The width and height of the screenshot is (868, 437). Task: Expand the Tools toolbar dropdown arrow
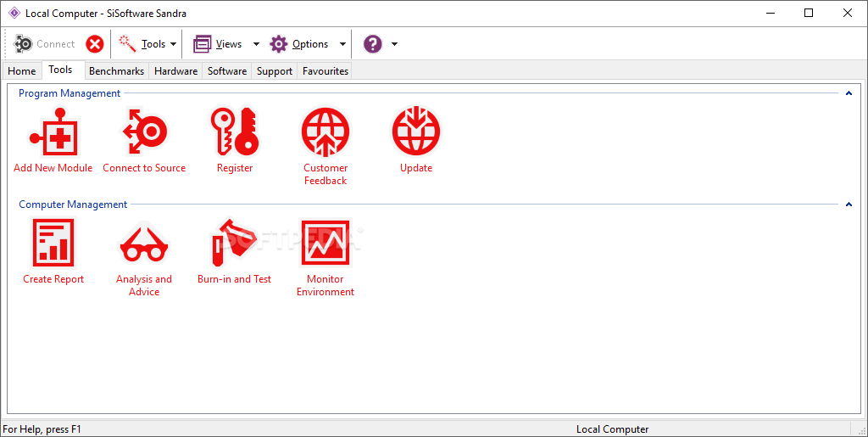173,44
